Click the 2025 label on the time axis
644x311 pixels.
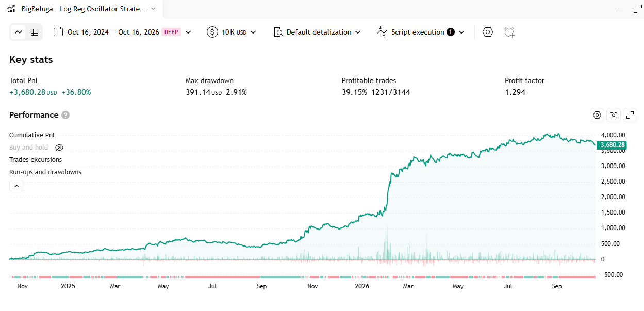click(68, 285)
